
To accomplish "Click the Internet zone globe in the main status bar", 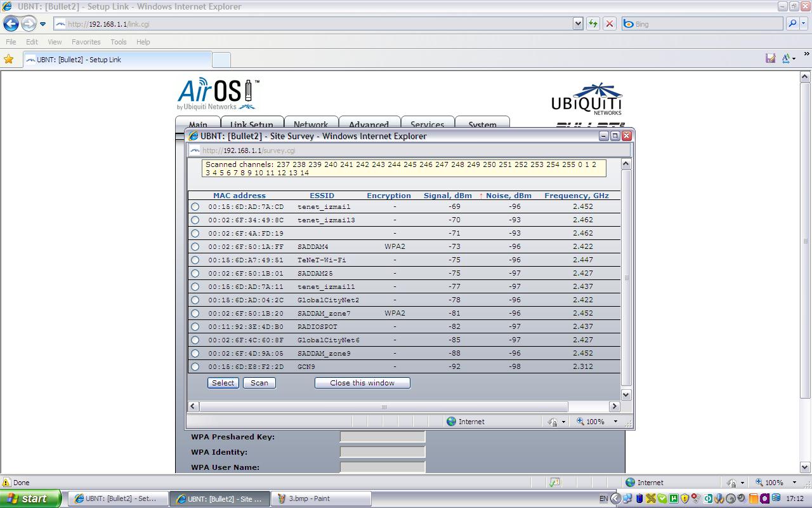I will click(x=630, y=483).
